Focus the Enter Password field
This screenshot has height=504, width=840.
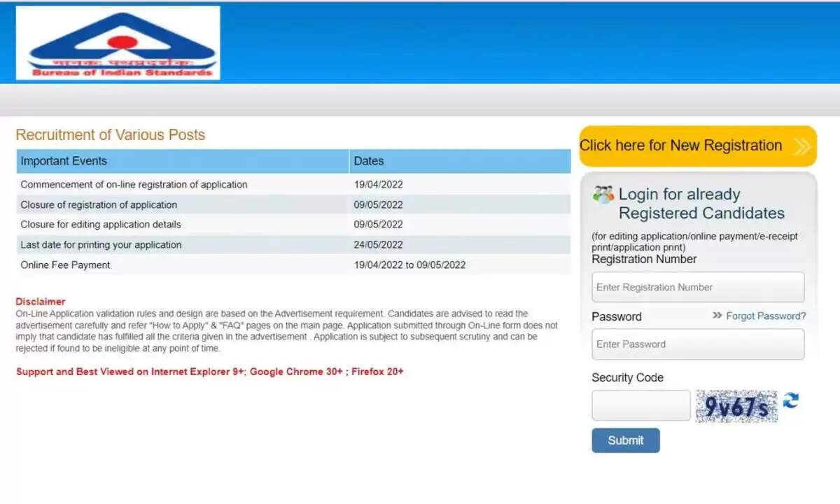697,344
